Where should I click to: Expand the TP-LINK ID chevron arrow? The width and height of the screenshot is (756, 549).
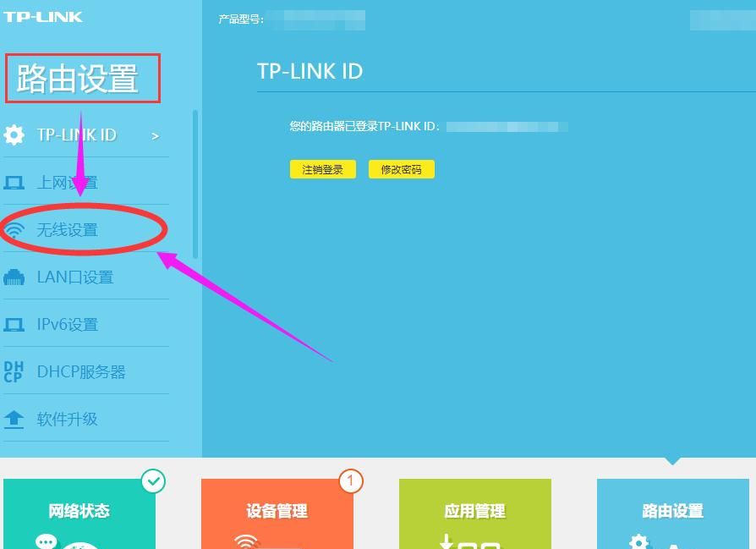[156, 136]
